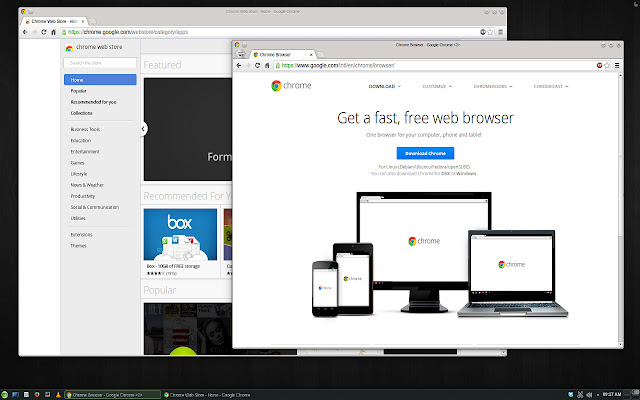640x400 pixels.
Task: Click the front window's address bar URL
Action: (338, 65)
